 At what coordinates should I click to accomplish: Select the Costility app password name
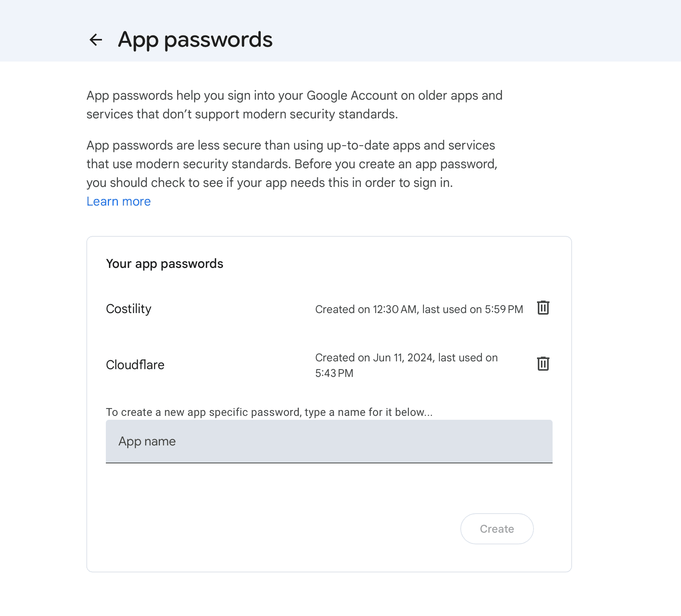pos(129,309)
